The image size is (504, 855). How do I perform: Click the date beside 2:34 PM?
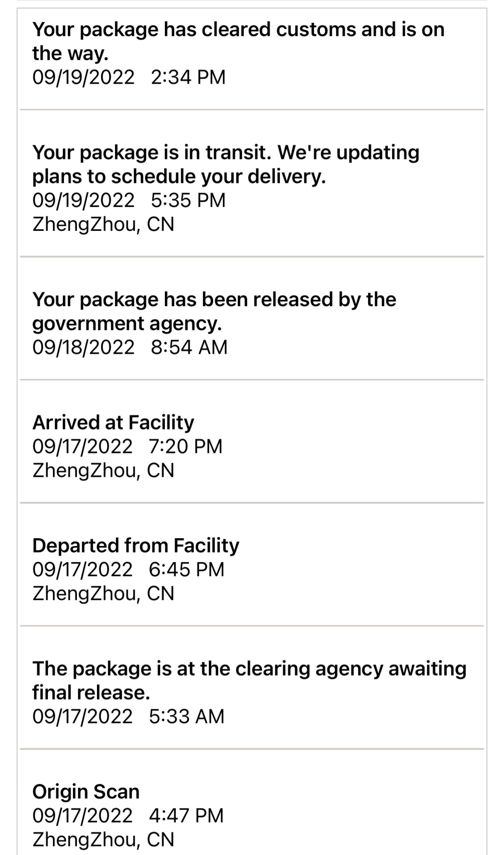click(x=83, y=77)
